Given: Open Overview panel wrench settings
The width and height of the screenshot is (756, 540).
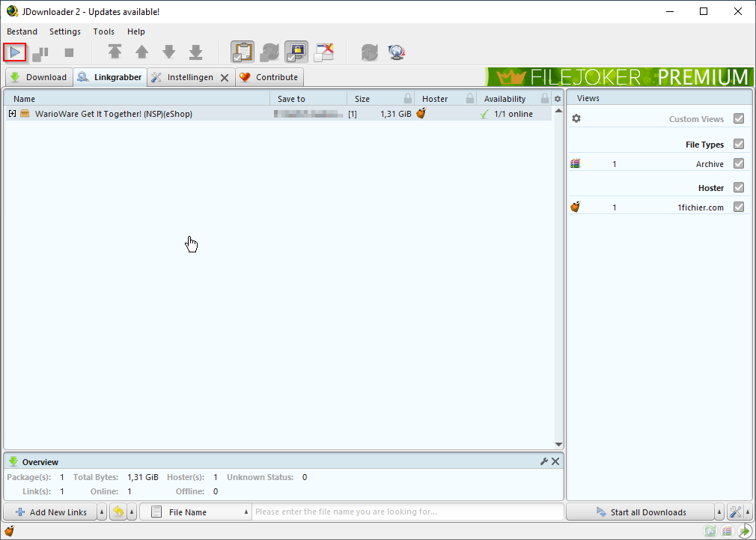Looking at the screenshot, I should 544,461.
